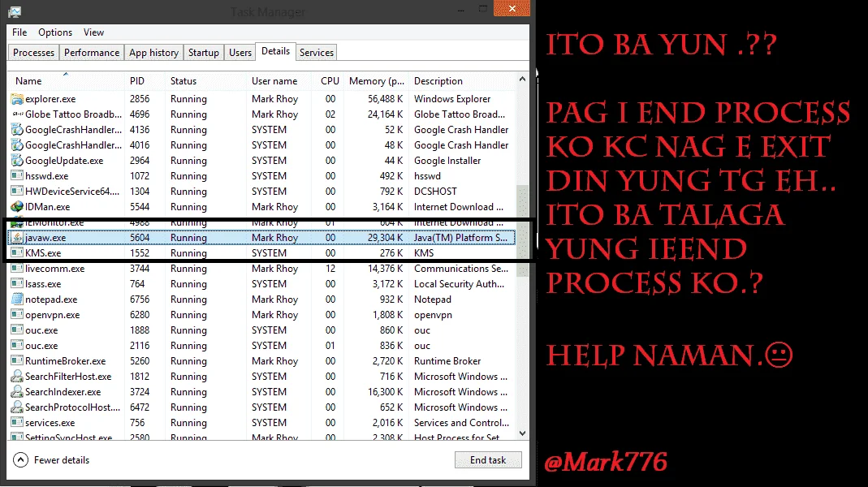Click the livecomm.exe process icon
The image size is (868, 487).
point(17,269)
